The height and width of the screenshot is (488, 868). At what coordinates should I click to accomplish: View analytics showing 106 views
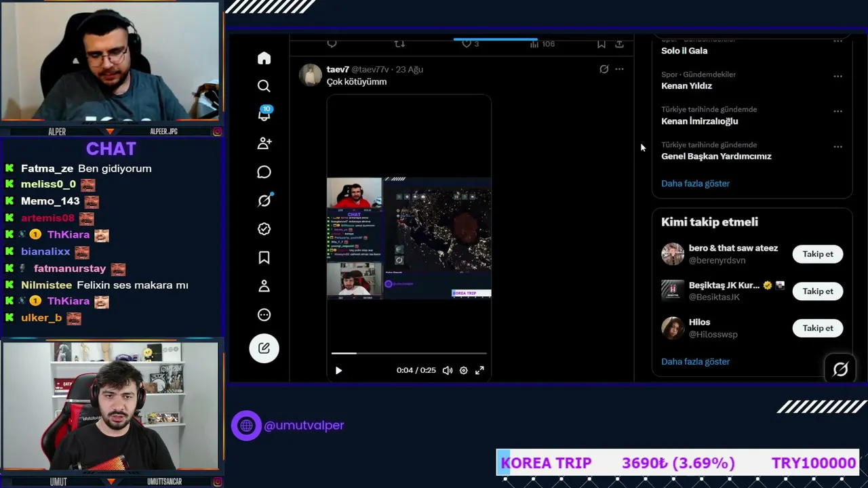[x=542, y=43]
